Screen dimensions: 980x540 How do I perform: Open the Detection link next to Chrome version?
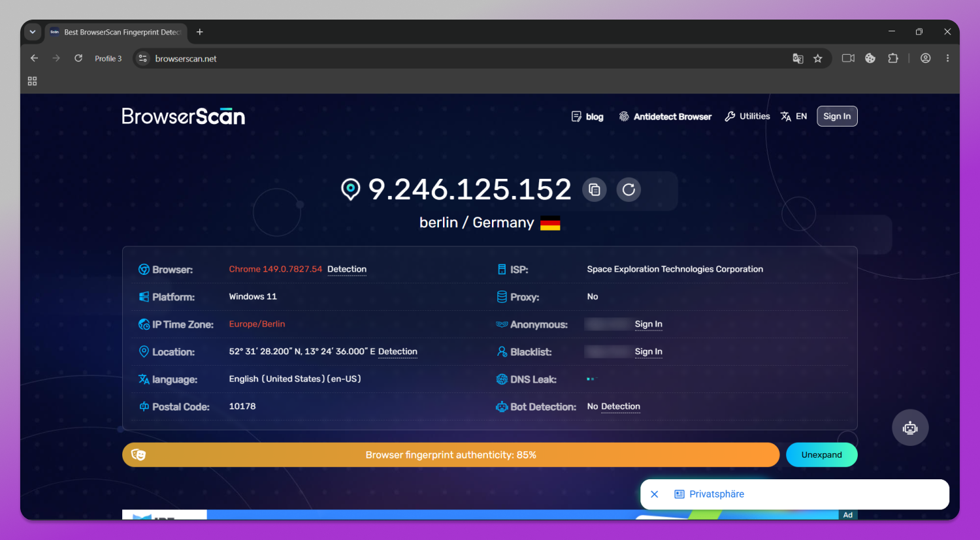pos(347,269)
